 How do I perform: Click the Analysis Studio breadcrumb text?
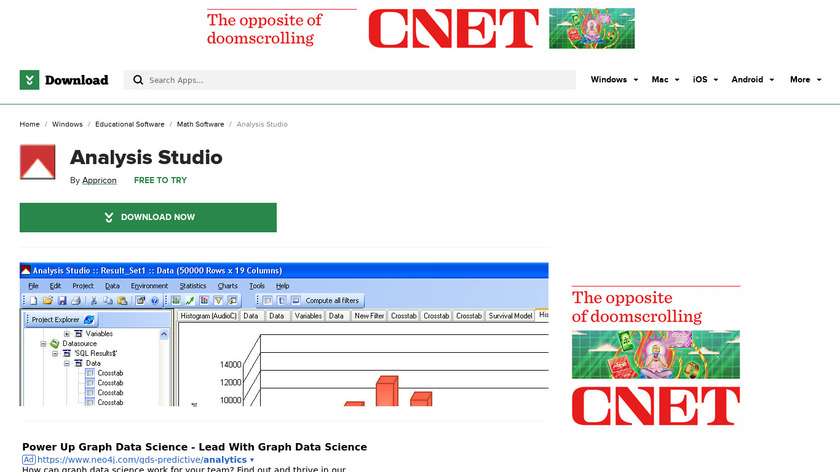[x=262, y=124]
